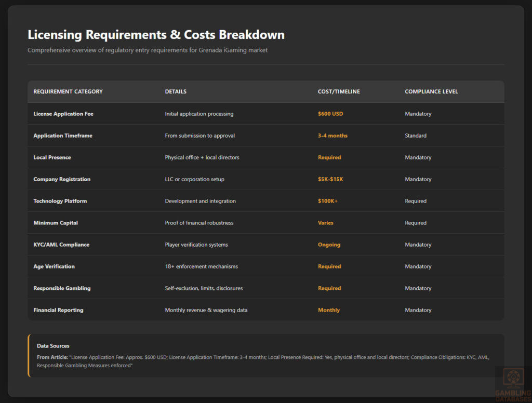The width and height of the screenshot is (532, 403).
Task: Click the $5K-$15K registration cost
Action: [331, 179]
